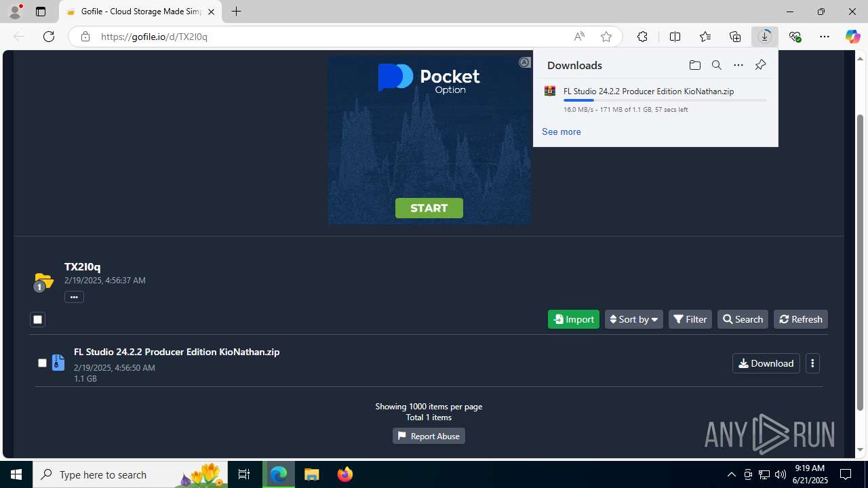Open the Filter button
Image resolution: width=868 pixels, height=488 pixels.
(690, 319)
